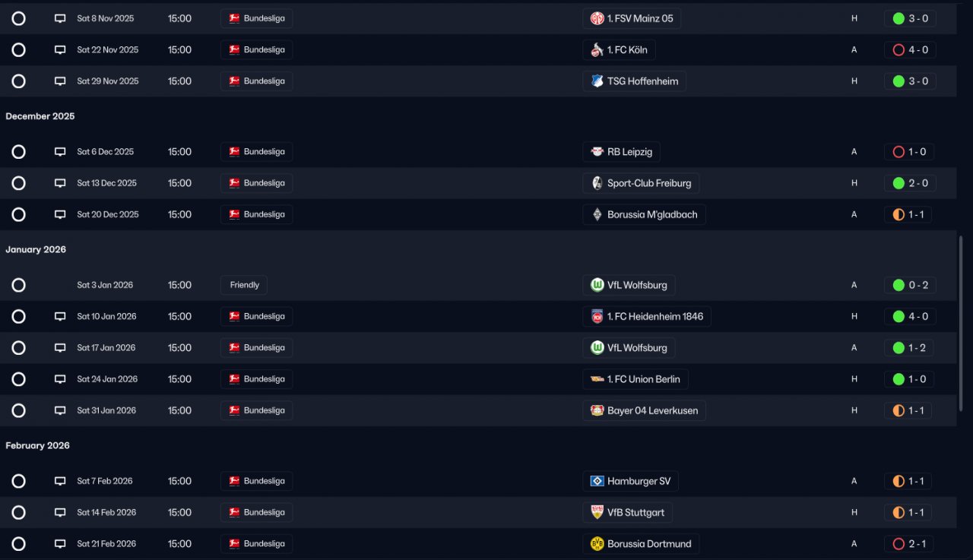The width and height of the screenshot is (973, 560).
Task: Collapse the February 2026 month group
Action: click(38, 446)
